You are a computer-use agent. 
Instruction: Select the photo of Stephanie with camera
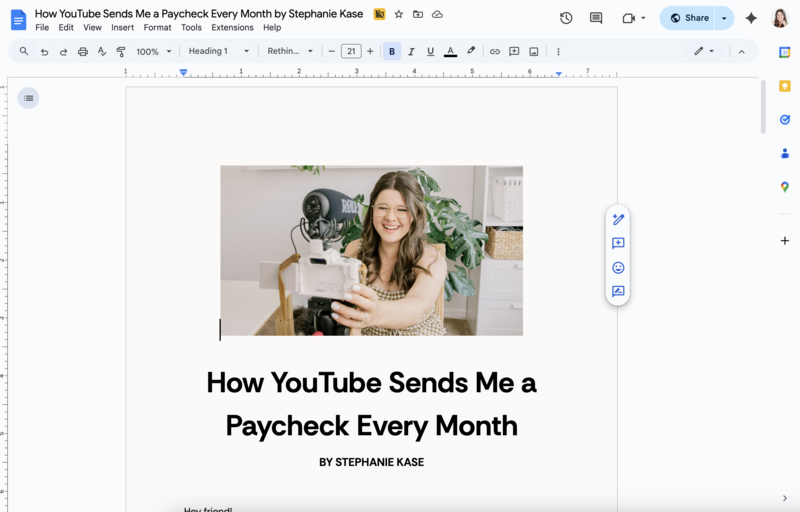tap(371, 250)
